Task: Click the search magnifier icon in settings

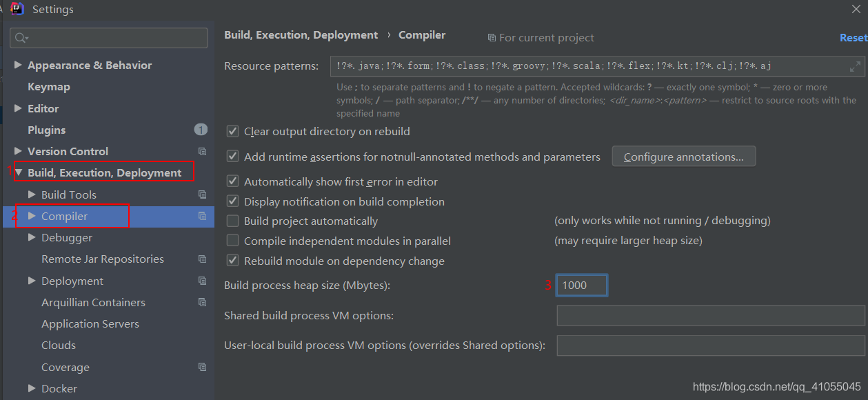Action: click(x=21, y=38)
